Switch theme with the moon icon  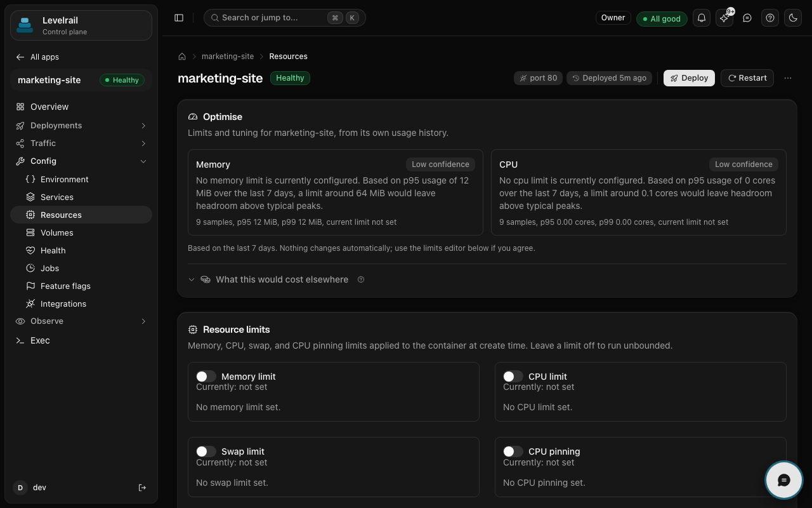click(x=793, y=18)
